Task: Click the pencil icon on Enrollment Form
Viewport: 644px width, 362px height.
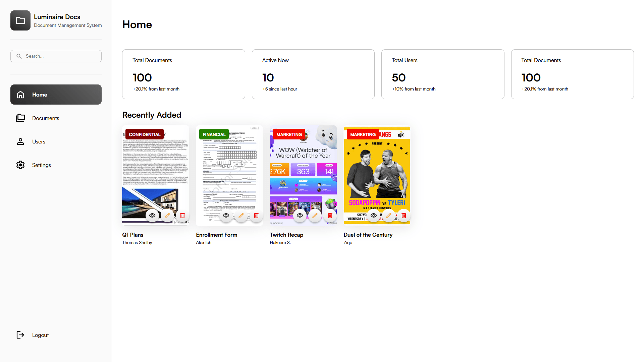Action: (241, 216)
